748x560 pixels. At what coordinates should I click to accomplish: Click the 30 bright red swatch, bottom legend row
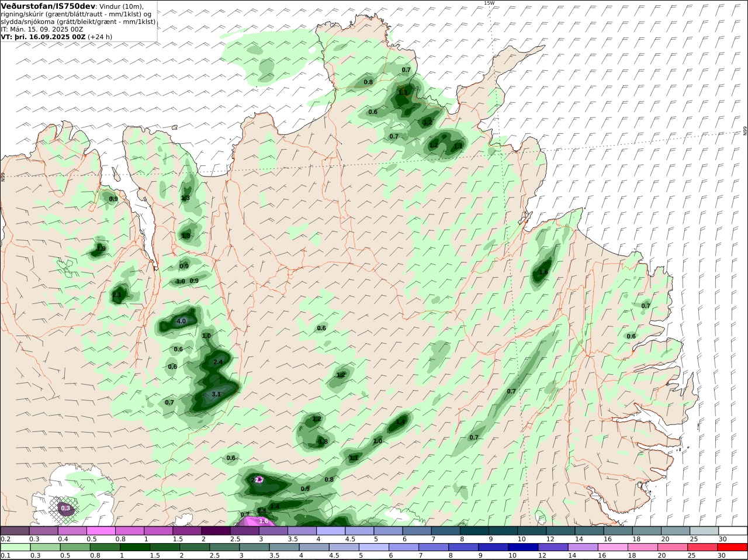tap(732, 547)
